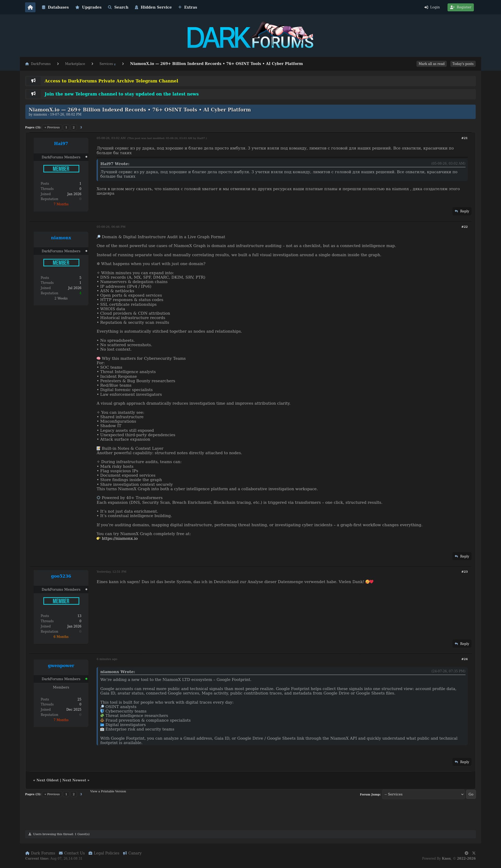Image resolution: width=501 pixels, height=868 pixels.
Task: Click the DarkForums logo banner
Action: [250, 35]
